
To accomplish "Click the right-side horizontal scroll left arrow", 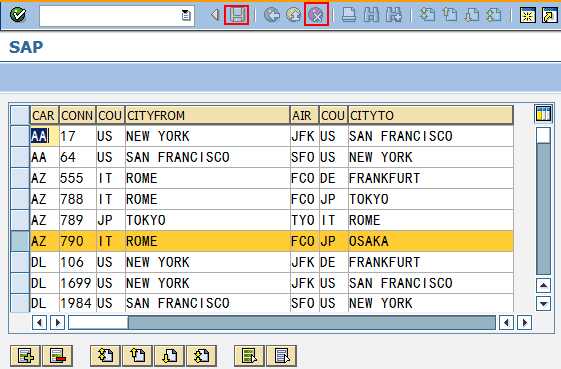I will tap(506, 323).
